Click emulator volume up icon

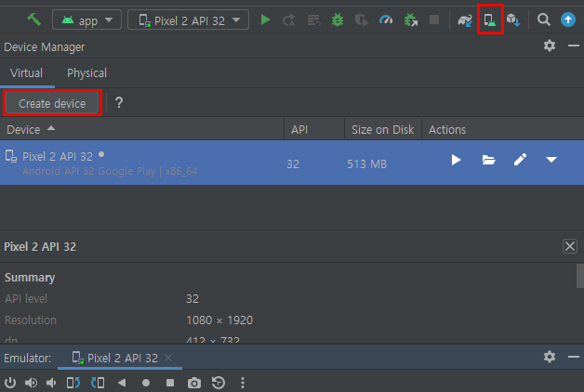[x=31, y=383]
